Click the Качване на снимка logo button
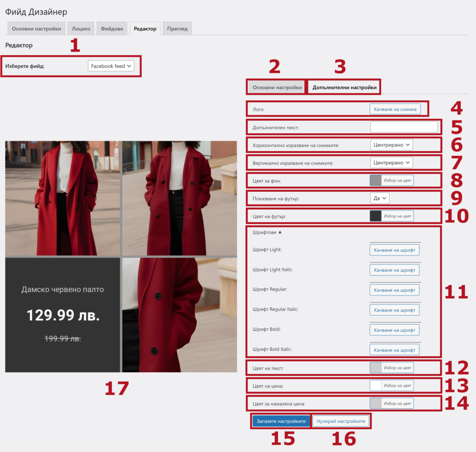Viewport: 476px width, 452px height. pyautogui.click(x=395, y=109)
